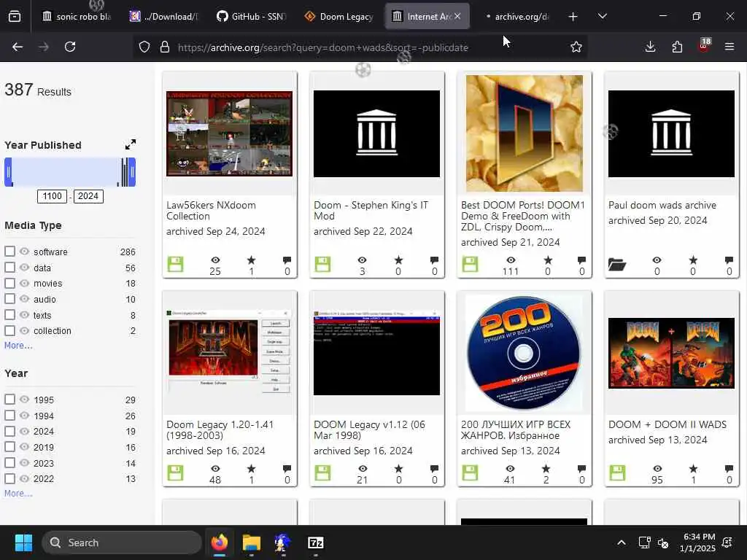Expand More media types list
The width and height of the screenshot is (747, 560).
(x=18, y=345)
